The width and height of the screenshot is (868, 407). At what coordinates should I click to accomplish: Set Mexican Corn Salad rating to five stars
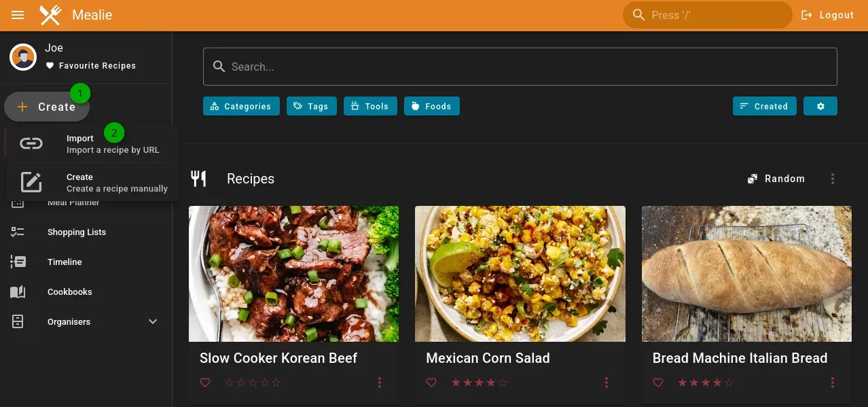coord(502,383)
